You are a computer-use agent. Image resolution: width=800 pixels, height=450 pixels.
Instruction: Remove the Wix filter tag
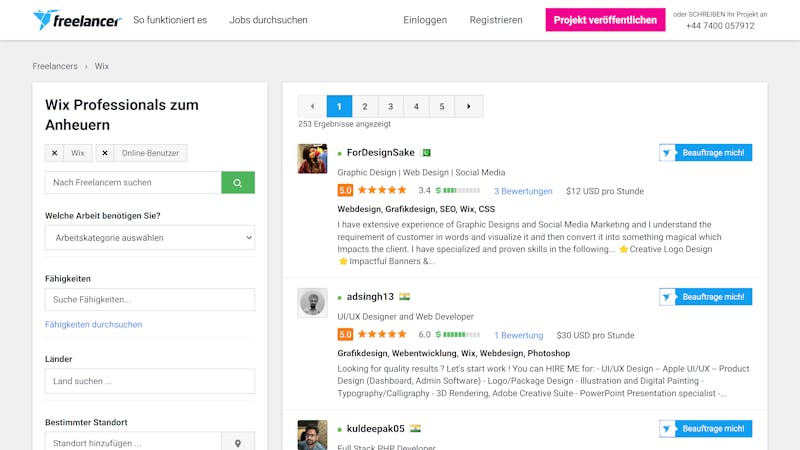pos(55,153)
